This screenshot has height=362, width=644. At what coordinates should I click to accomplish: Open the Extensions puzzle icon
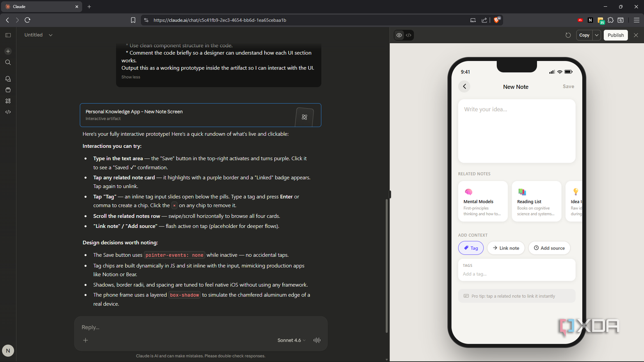click(x=610, y=20)
